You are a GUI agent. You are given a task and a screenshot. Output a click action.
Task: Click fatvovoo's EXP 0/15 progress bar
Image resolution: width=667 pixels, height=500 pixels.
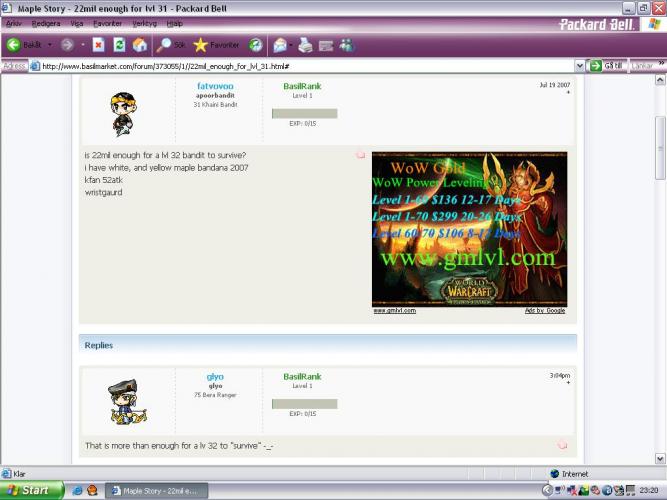click(x=305, y=113)
